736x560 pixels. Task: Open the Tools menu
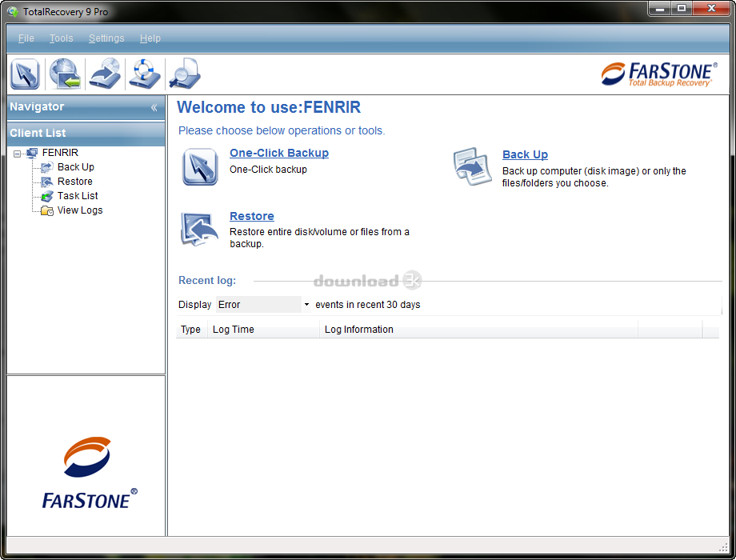(x=61, y=38)
